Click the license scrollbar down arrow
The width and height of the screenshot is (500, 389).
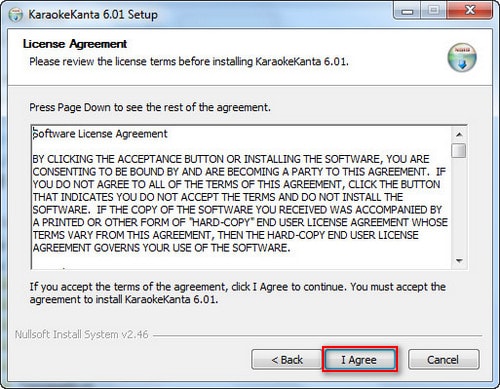point(459,261)
